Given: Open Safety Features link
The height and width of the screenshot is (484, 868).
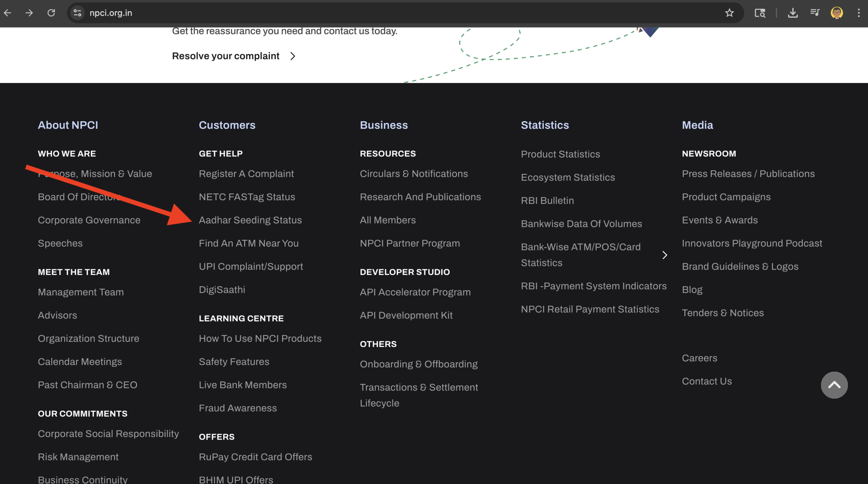Looking at the screenshot, I should (234, 362).
